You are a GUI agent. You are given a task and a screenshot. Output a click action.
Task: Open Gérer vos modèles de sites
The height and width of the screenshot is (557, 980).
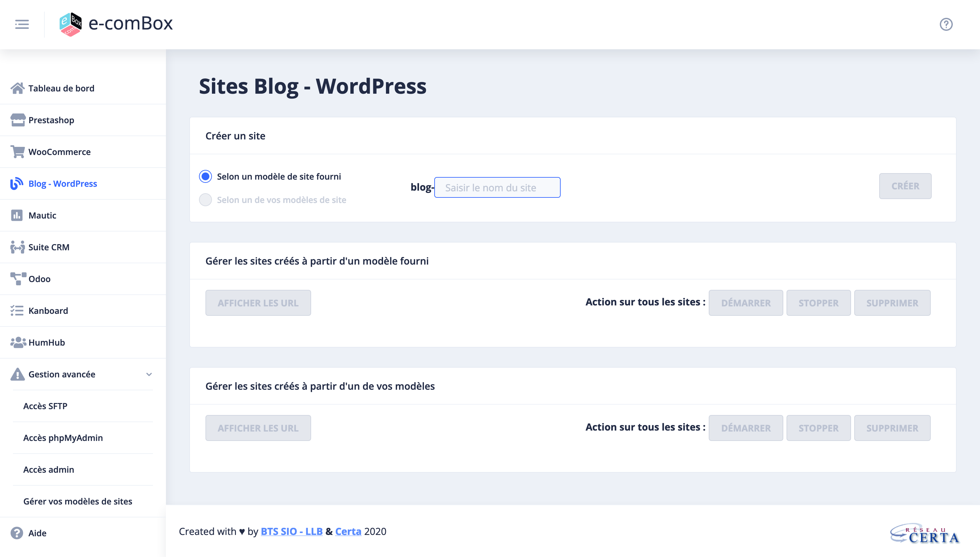pyautogui.click(x=83, y=501)
